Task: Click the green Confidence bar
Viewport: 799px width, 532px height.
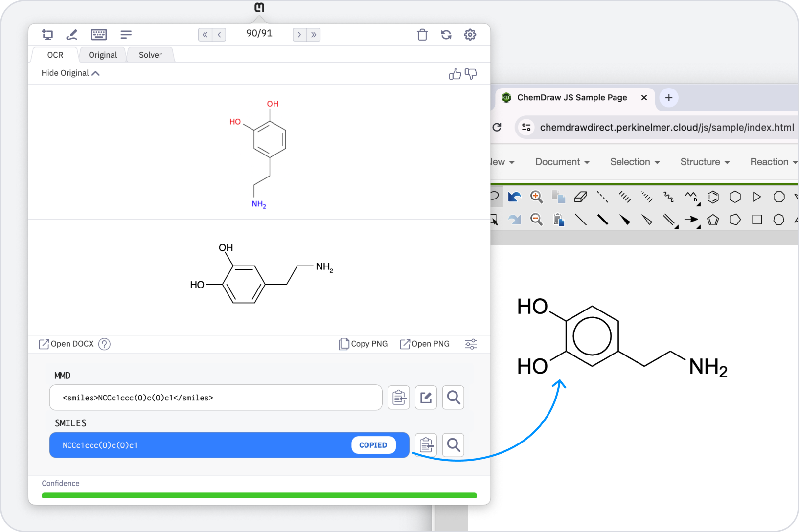Action: click(x=259, y=495)
